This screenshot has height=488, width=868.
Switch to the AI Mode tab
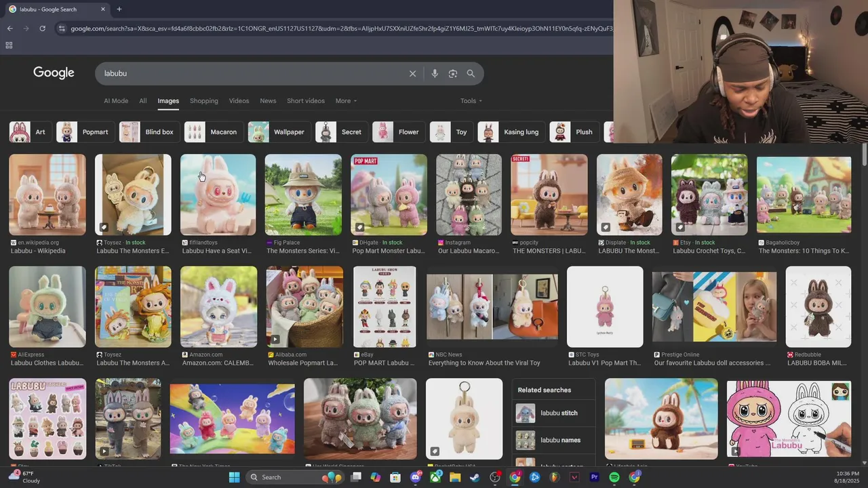116,101
